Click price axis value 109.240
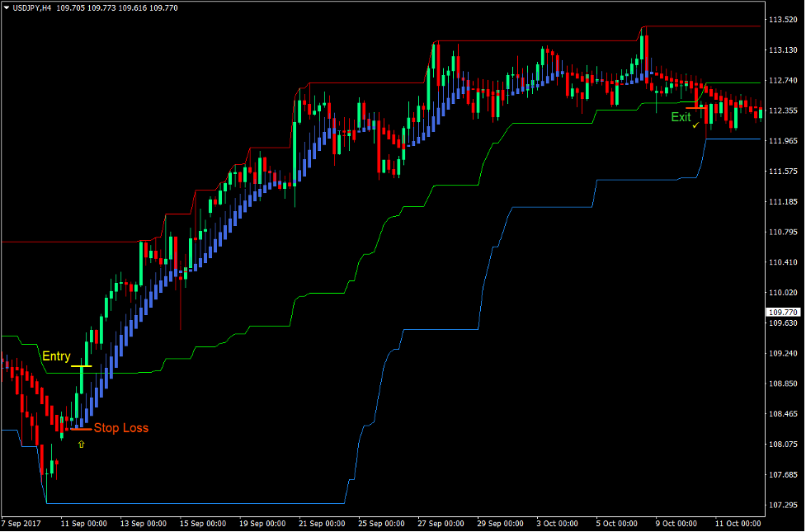This screenshot has width=806, height=532. point(783,353)
